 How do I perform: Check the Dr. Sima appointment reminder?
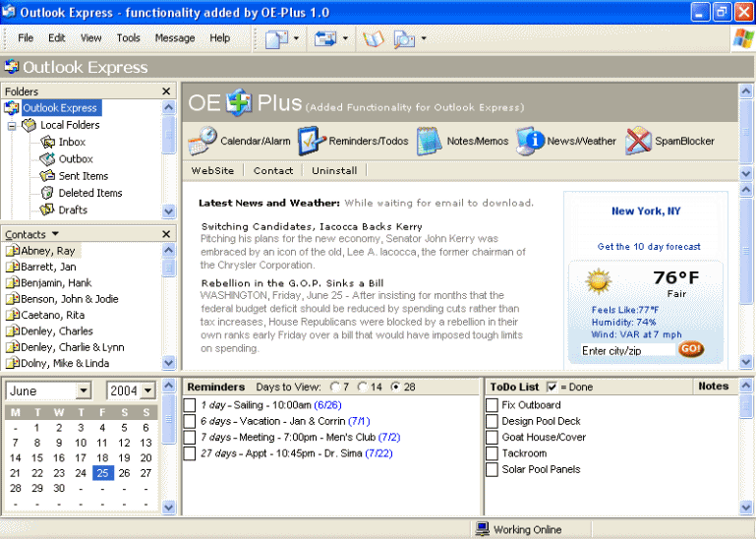click(190, 453)
